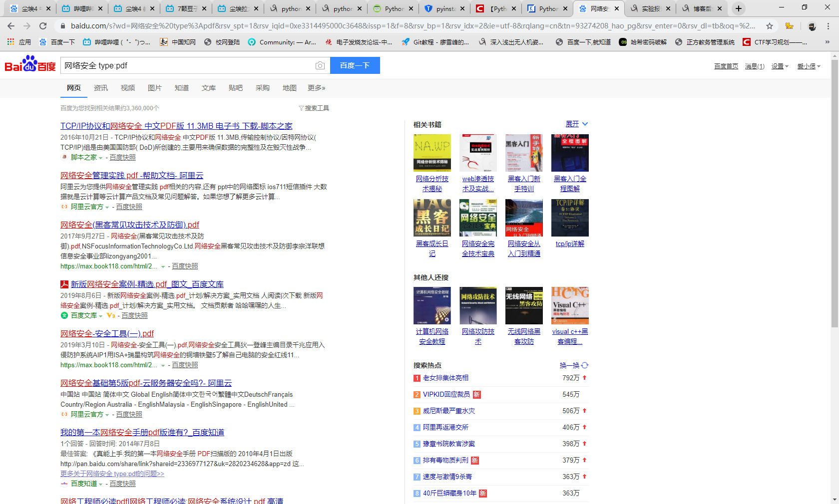Open the 网络分析技术揭秘 book cover
The height and width of the screenshot is (504, 839).
point(432,153)
